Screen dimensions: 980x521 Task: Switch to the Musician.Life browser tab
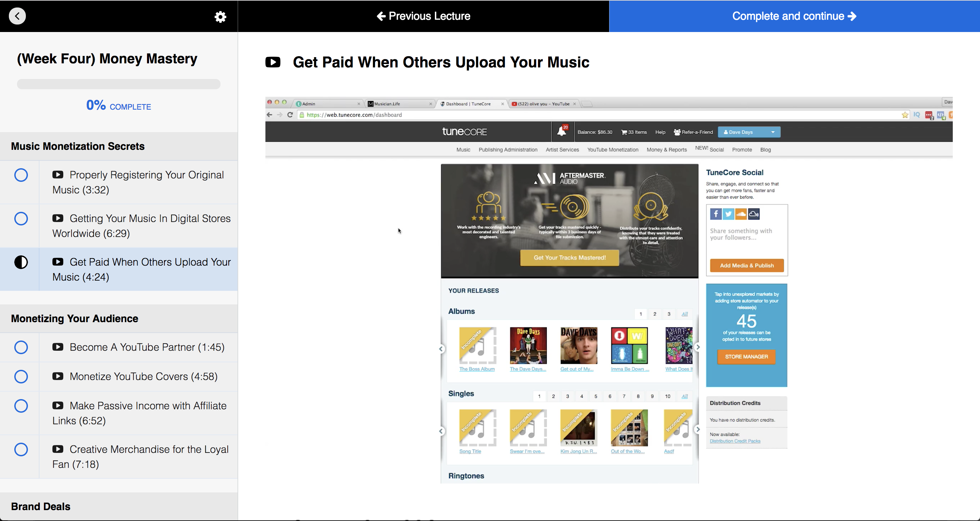point(400,104)
